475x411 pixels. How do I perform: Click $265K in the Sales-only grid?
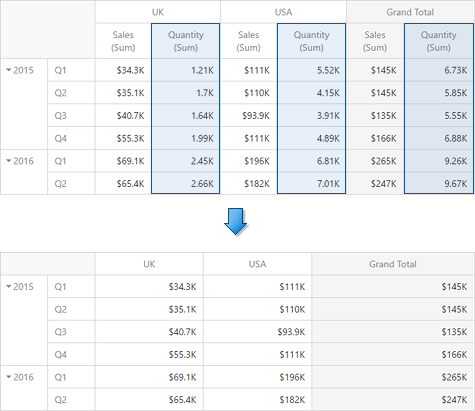[393, 377]
